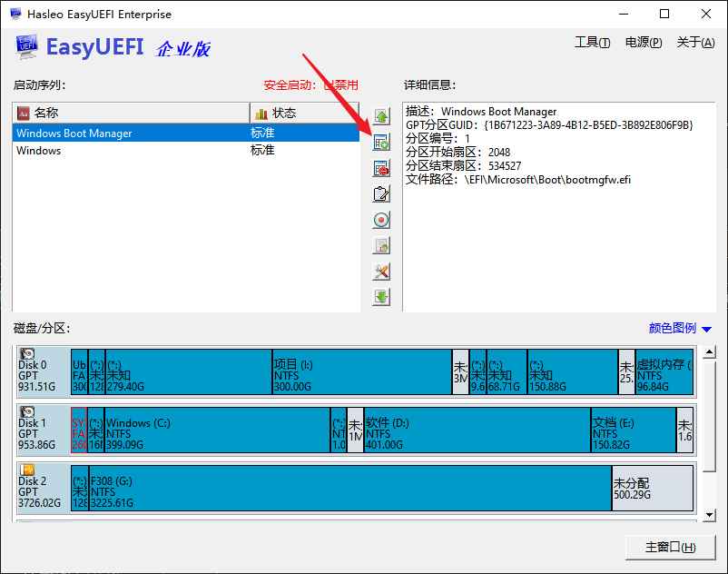
Task: Select the 未分配 500.29G unallocated space
Action: point(653,488)
